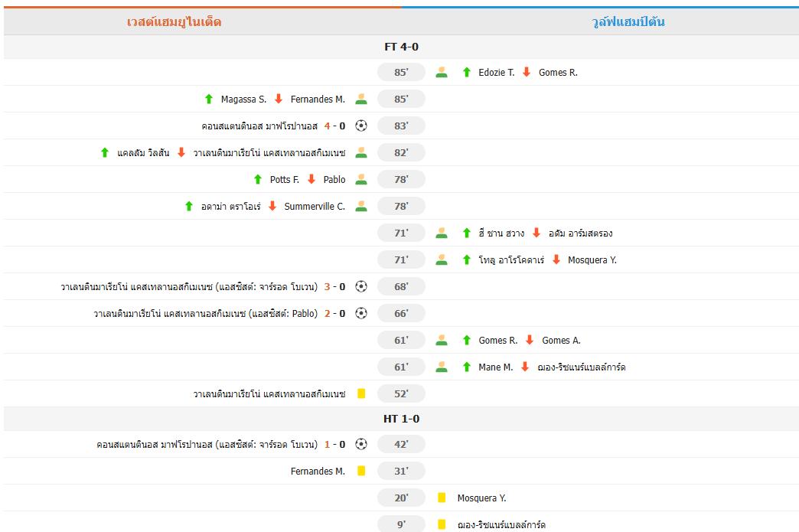799x532 pixels.
Task: Click the green up arrow beside Magassa S.
Action: (209, 99)
